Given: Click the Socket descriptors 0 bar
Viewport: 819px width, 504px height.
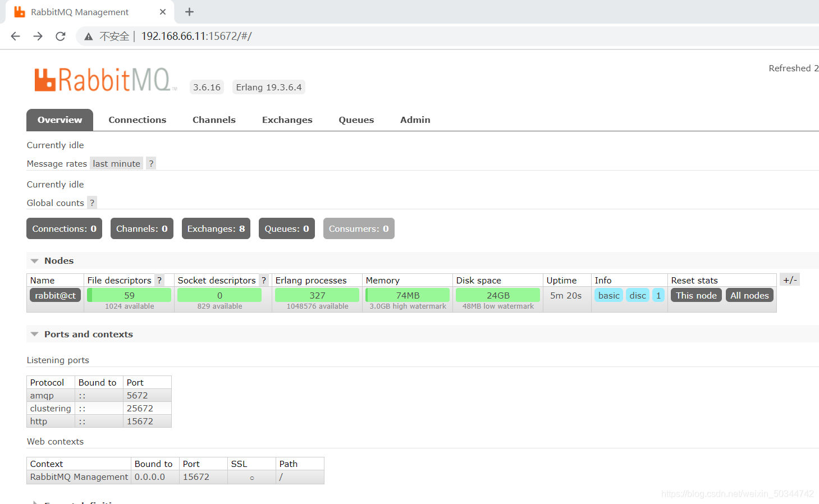Looking at the screenshot, I should [219, 295].
